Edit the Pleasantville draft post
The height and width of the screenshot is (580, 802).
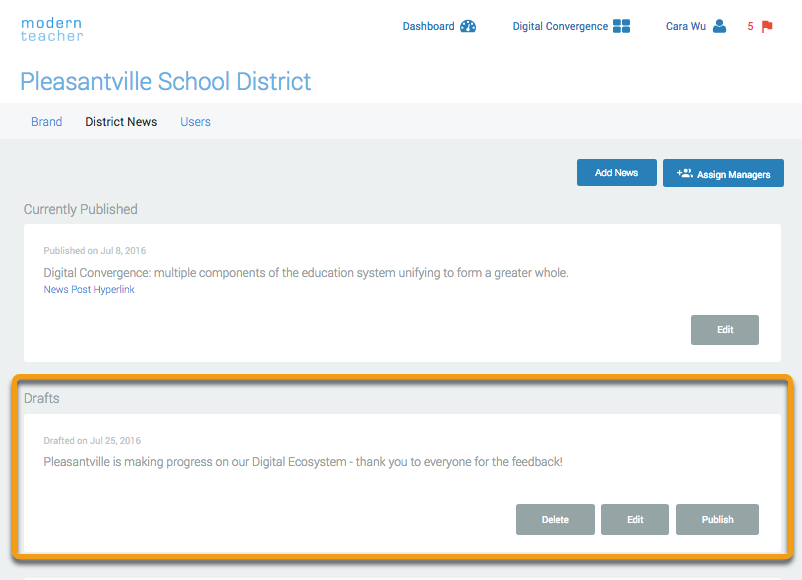point(635,520)
